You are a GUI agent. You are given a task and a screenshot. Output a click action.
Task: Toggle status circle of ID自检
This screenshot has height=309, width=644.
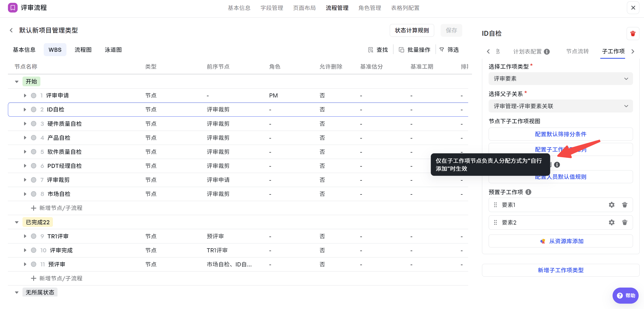(x=33, y=109)
